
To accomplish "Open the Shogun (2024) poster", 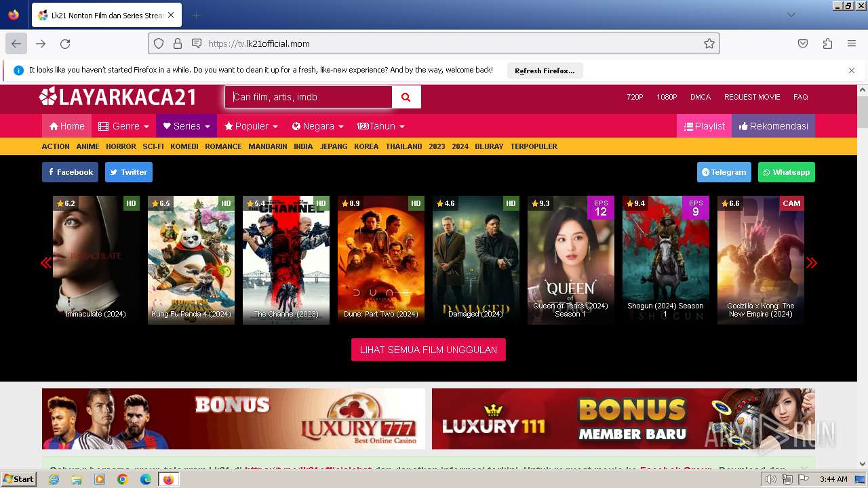I will [666, 260].
